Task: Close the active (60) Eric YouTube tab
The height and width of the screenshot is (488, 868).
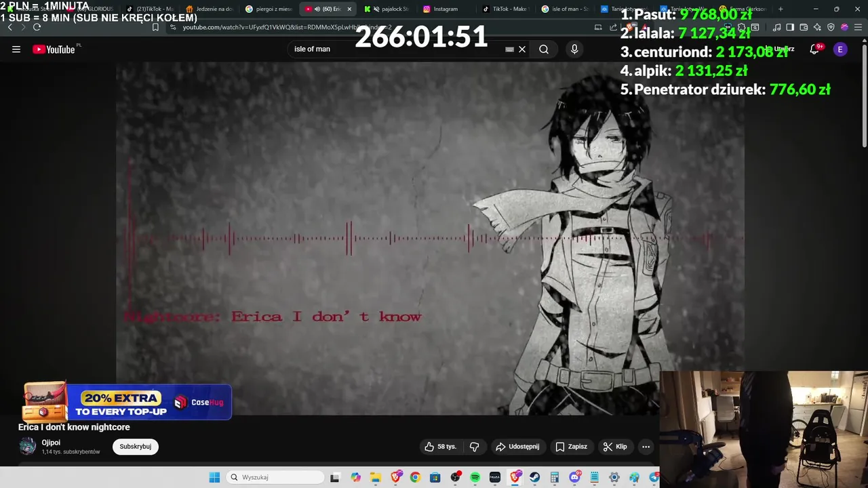Action: [349, 9]
